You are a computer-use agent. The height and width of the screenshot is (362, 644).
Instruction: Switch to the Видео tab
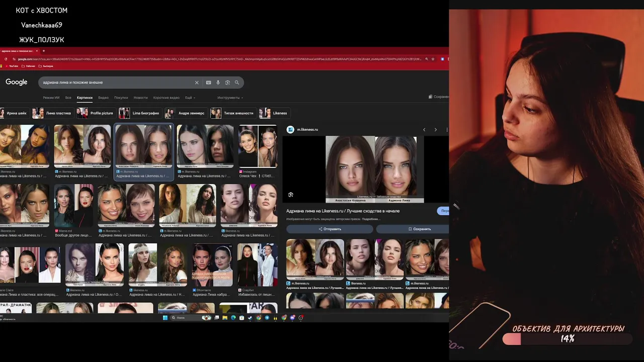103,98
